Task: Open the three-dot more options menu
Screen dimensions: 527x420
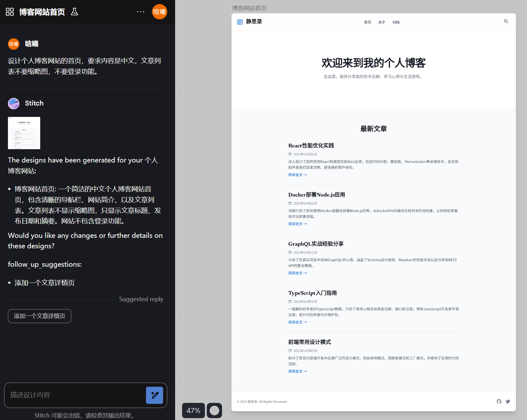Action: coord(141,12)
